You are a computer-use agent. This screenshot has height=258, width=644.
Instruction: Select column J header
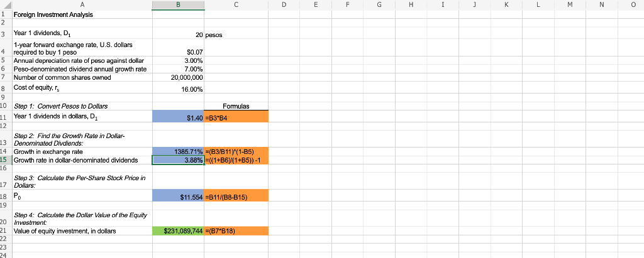[474, 5]
